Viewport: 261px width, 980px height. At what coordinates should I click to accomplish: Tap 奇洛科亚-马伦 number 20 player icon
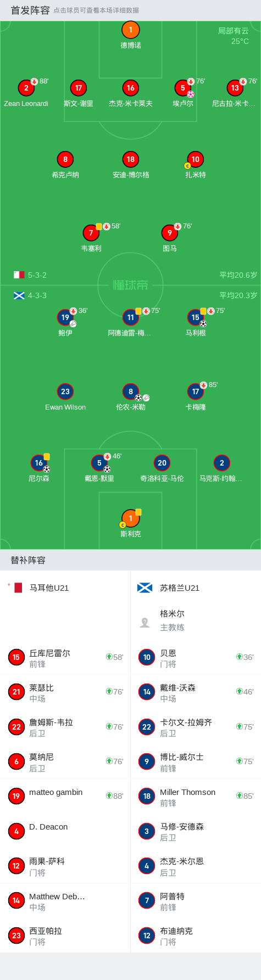[x=162, y=463]
